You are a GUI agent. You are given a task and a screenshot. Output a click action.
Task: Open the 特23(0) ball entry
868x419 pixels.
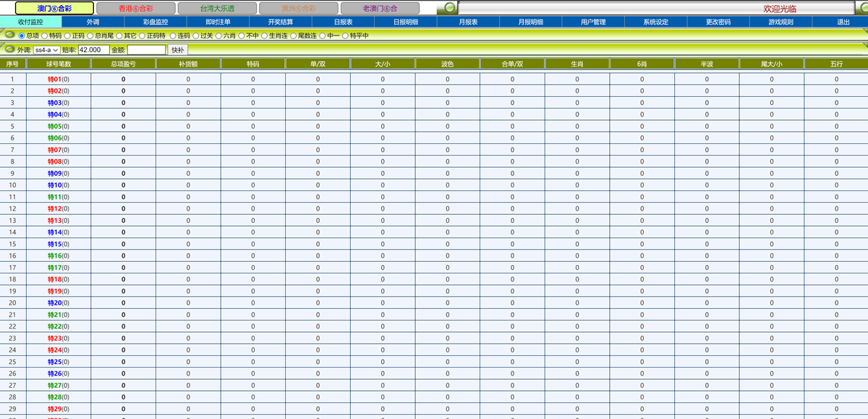point(59,338)
